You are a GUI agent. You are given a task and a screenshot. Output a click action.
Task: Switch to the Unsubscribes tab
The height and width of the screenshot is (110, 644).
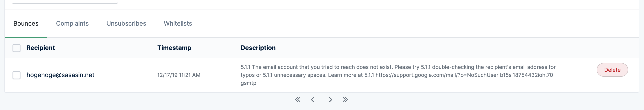126,24
